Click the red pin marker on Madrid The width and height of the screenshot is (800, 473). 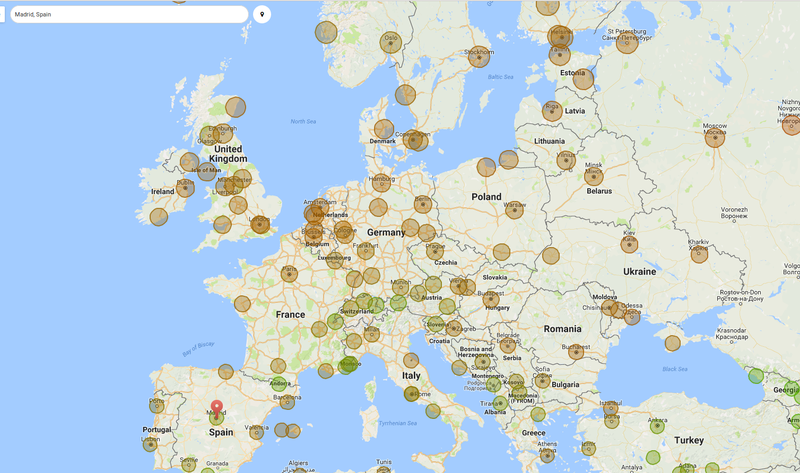pos(218,406)
